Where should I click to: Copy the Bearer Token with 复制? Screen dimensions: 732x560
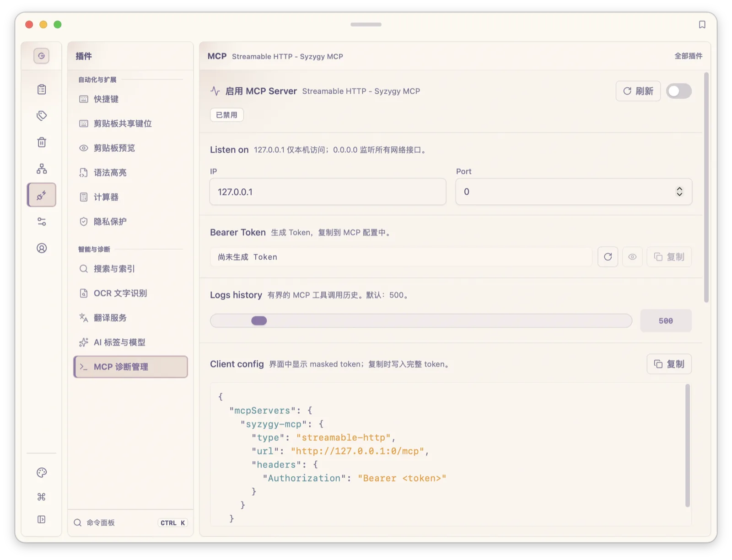[669, 257]
